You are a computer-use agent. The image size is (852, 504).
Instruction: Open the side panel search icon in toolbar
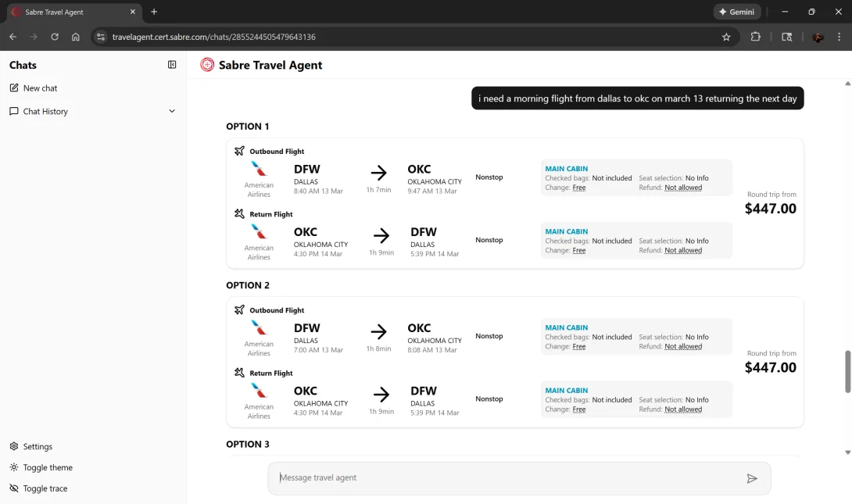[786, 37]
